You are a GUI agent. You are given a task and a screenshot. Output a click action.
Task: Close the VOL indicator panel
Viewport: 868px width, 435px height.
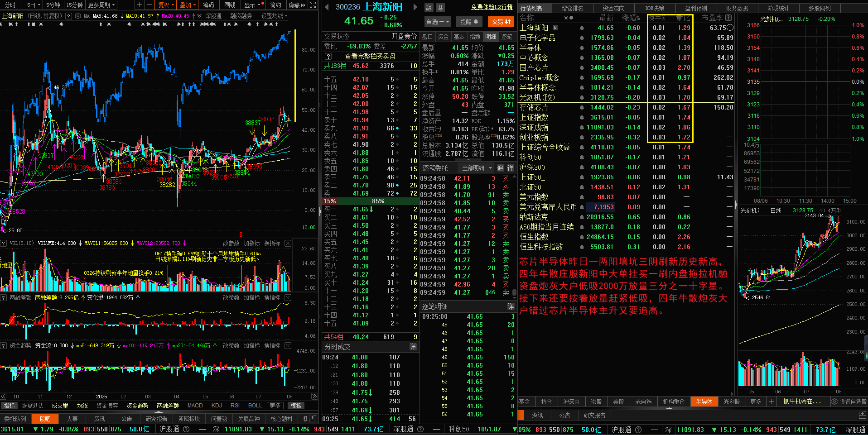pos(288,244)
